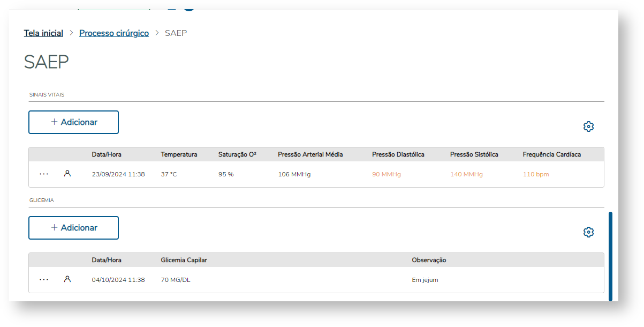Viewport: 644px width, 327px height.
Task: Click user icon in vital signs row
Action: click(x=67, y=174)
